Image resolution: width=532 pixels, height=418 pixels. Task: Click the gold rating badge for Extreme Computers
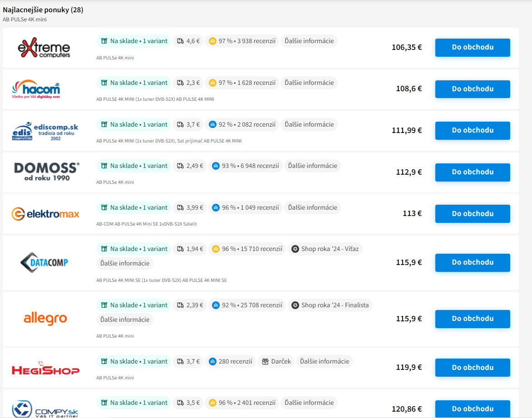tap(212, 41)
